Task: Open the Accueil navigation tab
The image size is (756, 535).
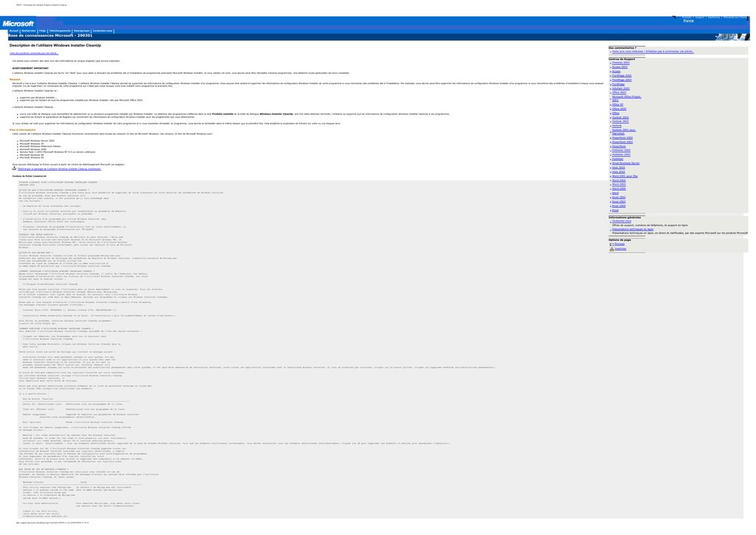Action: tap(14, 31)
